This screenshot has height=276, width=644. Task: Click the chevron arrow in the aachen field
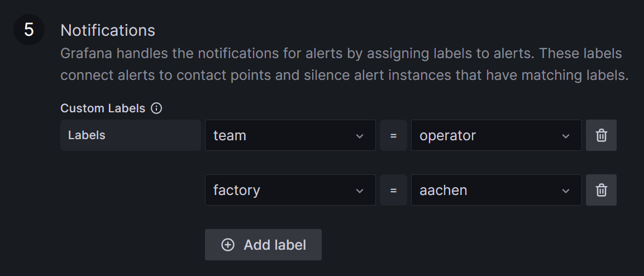(x=566, y=191)
